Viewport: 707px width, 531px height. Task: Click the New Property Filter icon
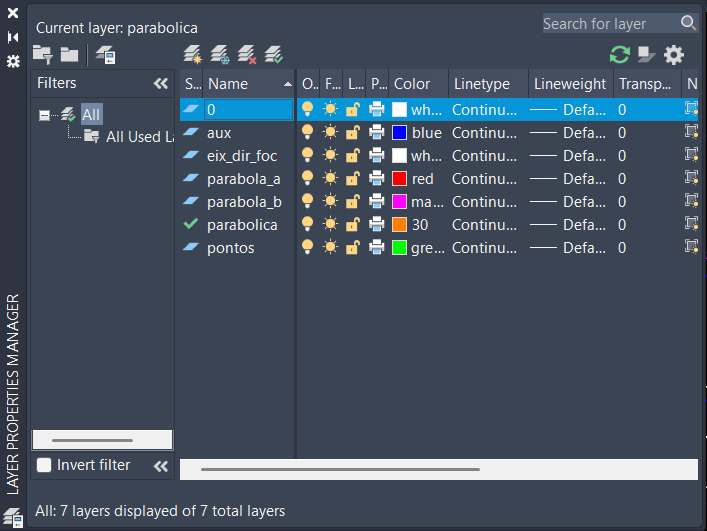click(x=42, y=55)
